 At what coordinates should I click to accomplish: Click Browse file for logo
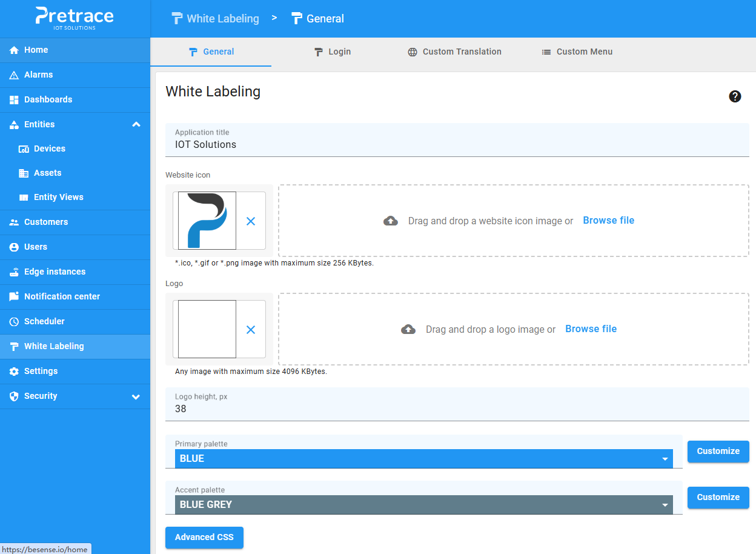(591, 329)
